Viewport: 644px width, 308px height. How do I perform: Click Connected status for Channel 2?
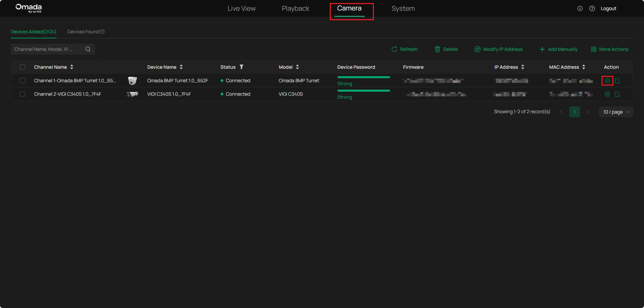pyautogui.click(x=235, y=94)
